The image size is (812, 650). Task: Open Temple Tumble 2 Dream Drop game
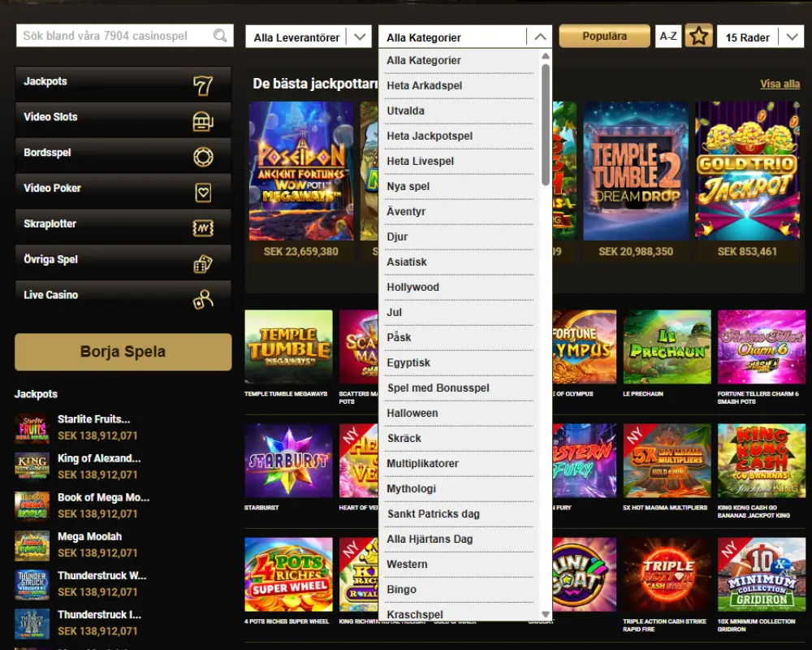point(636,171)
